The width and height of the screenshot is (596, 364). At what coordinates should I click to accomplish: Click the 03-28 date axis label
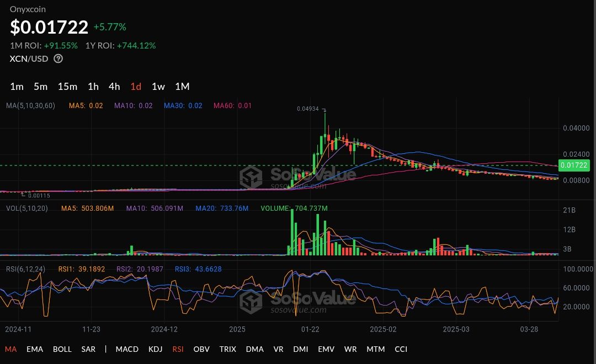(529, 329)
